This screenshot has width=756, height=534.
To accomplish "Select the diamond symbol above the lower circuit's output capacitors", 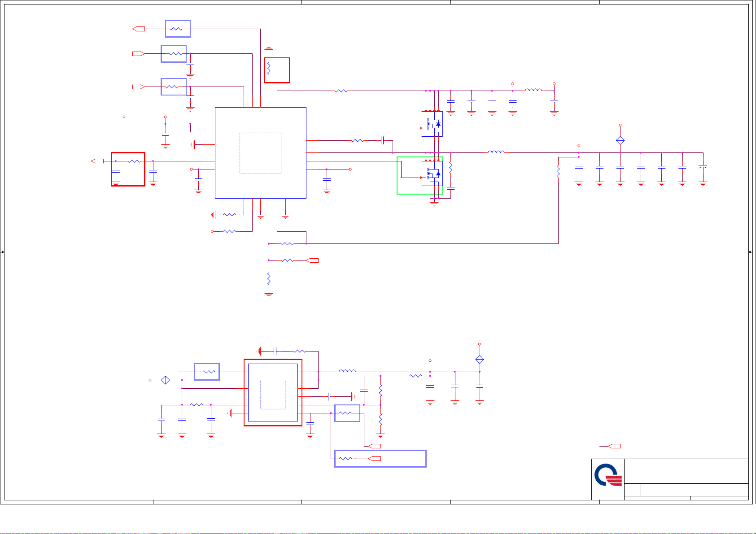I will 480,359.
